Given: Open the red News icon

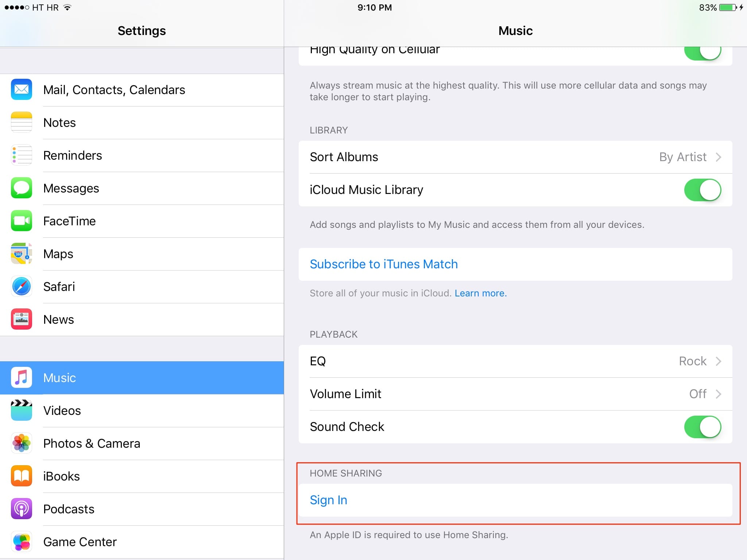Looking at the screenshot, I should 22,319.
